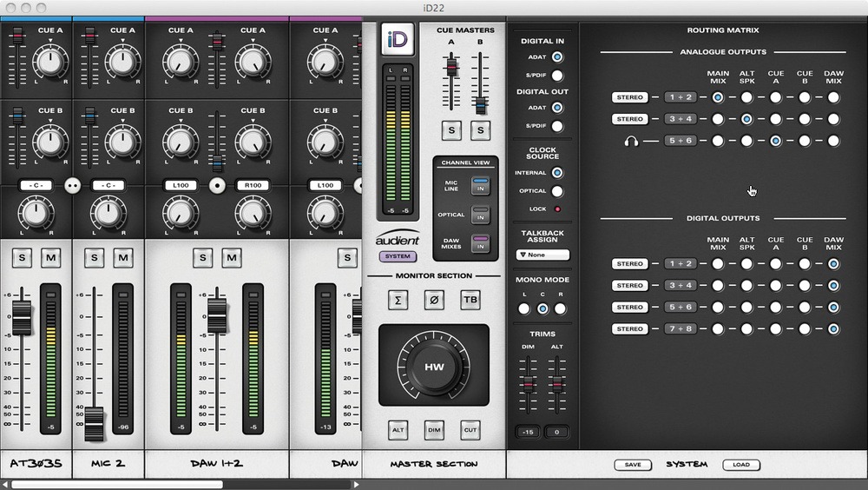The height and width of the screenshot is (490, 868).
Task: Click the DIM trim value -15
Action: click(x=528, y=432)
